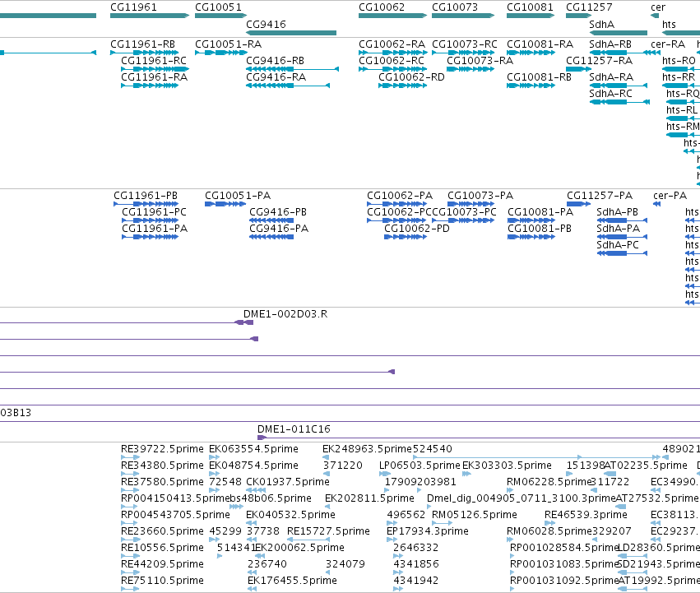Select the CG10081-PA protein label
700x593 pixels.
click(x=540, y=212)
